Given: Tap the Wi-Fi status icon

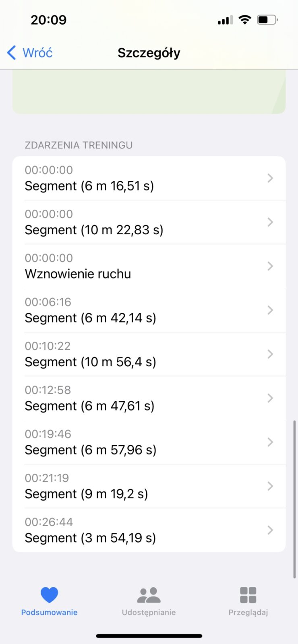Looking at the screenshot, I should coord(245,20).
